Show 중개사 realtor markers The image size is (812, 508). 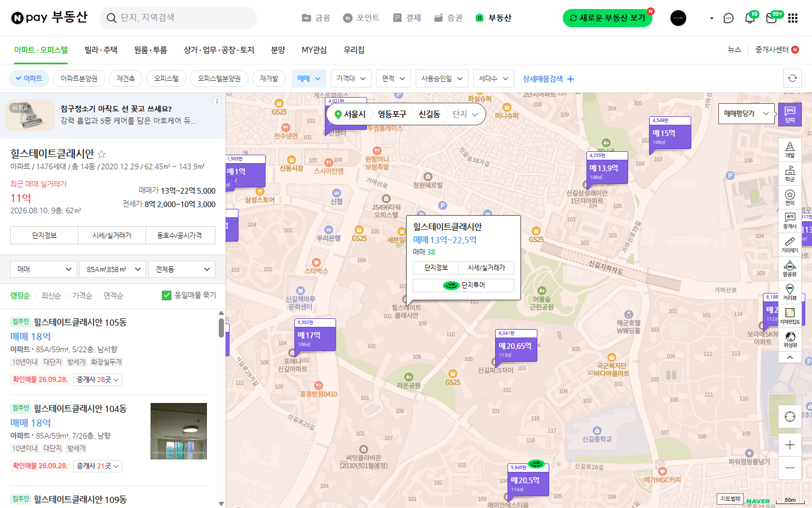click(x=789, y=221)
